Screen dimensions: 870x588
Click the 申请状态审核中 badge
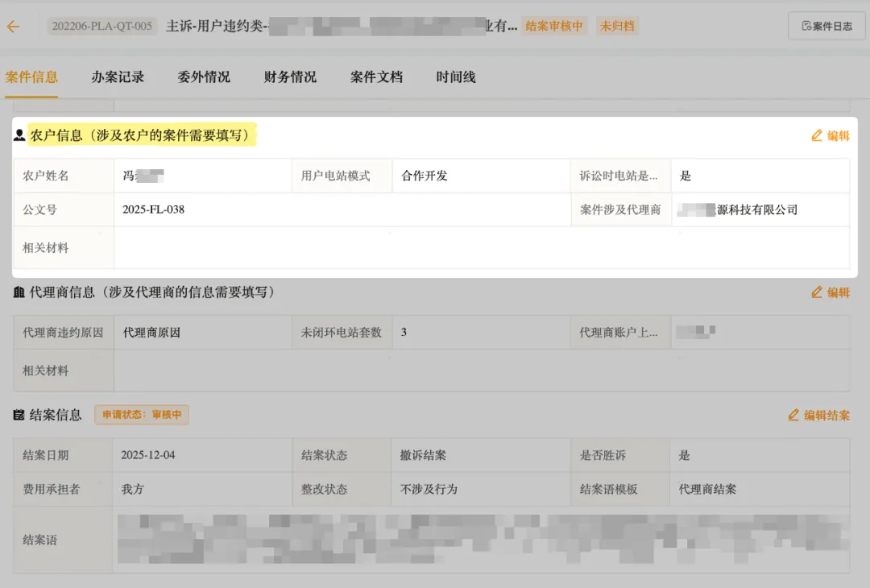pos(141,415)
